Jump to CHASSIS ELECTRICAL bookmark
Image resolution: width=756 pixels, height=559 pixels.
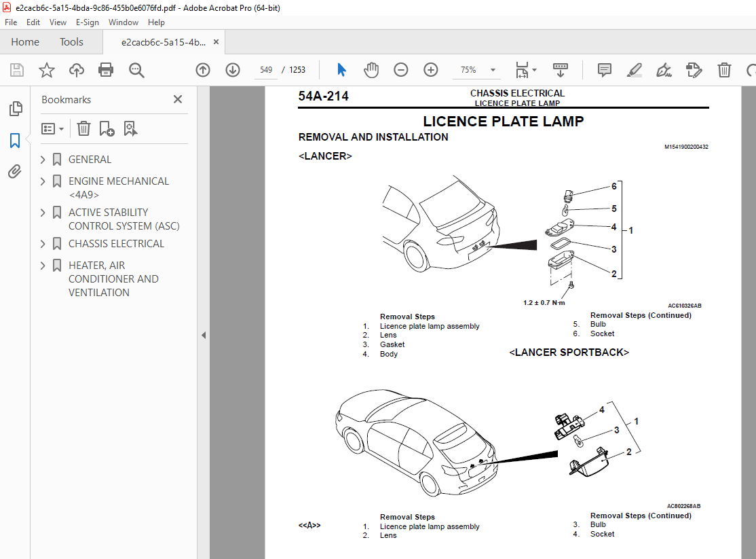pyautogui.click(x=116, y=244)
